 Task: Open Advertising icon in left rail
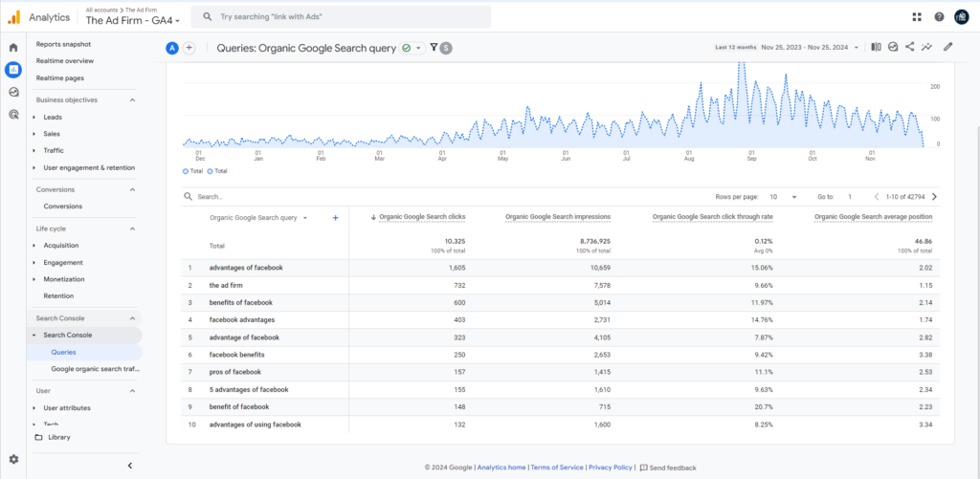point(13,114)
